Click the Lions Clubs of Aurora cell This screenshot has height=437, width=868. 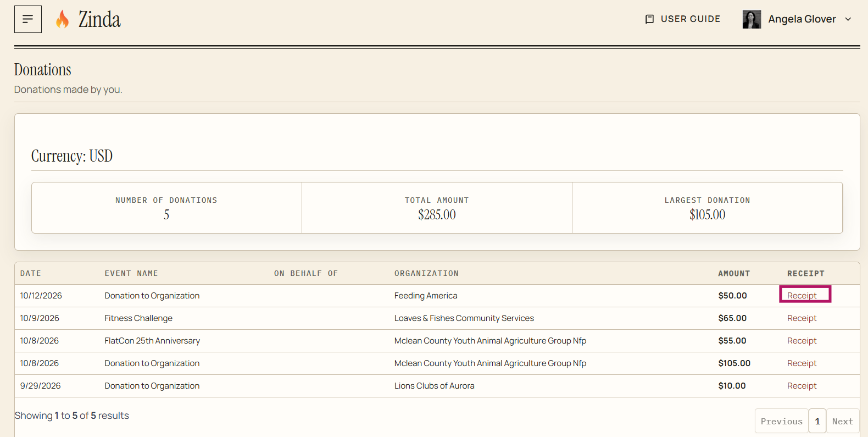click(x=435, y=386)
